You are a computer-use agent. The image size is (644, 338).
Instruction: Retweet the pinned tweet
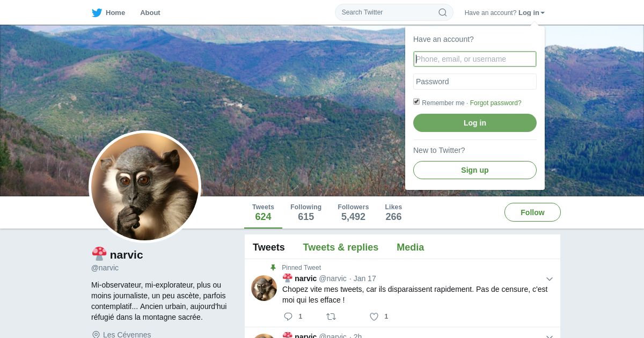[x=331, y=317]
